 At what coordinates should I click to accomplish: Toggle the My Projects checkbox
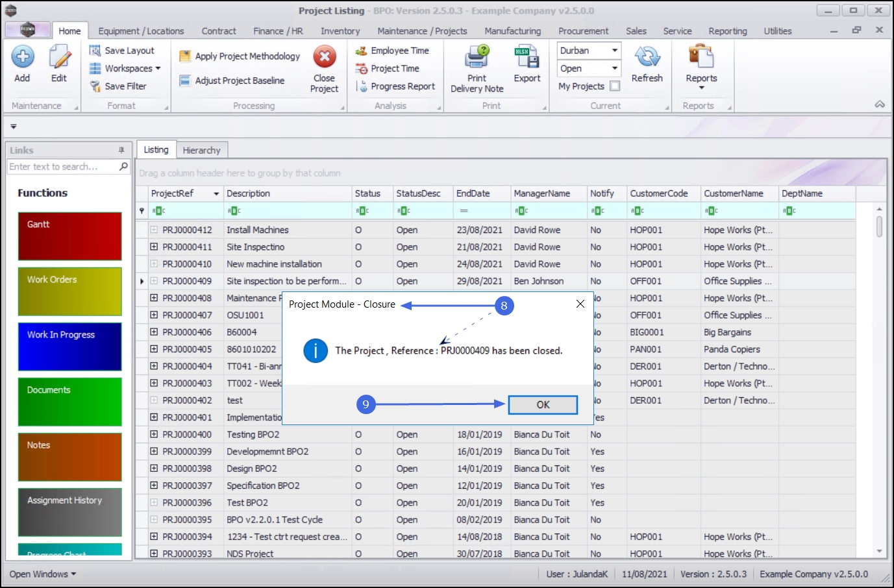click(615, 86)
